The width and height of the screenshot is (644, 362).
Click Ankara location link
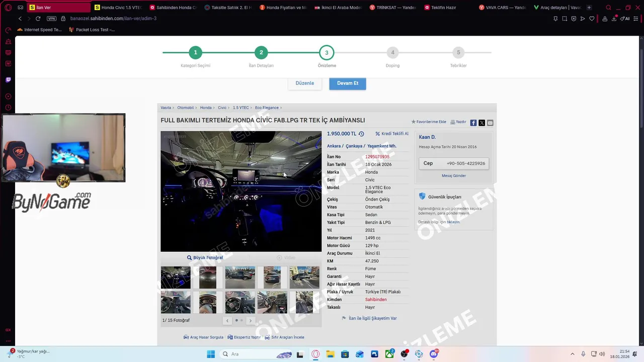[x=334, y=146]
